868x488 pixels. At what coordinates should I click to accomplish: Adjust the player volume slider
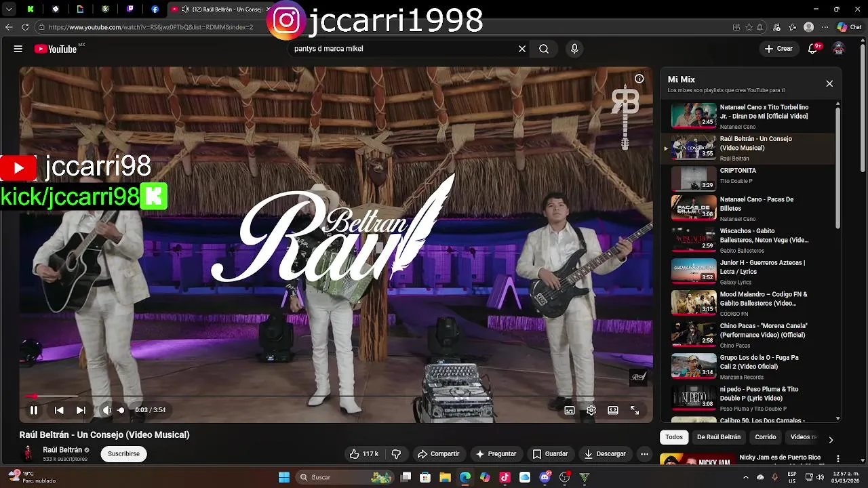121,410
